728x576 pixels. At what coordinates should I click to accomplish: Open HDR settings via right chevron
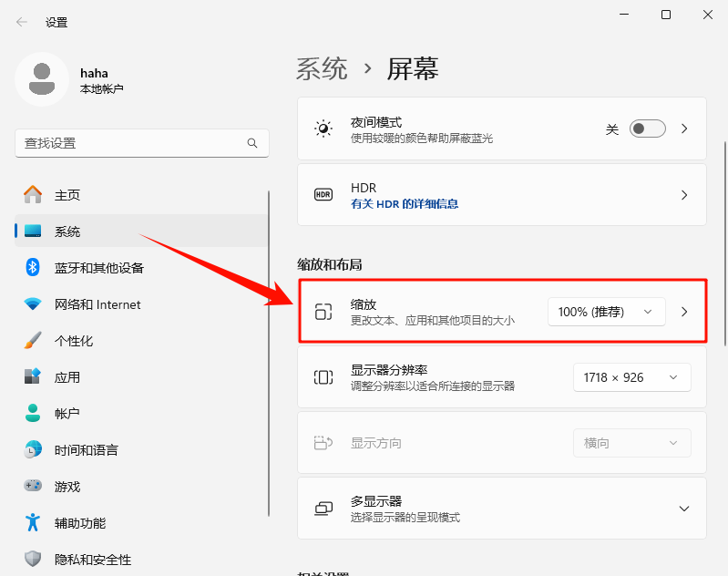click(x=684, y=195)
